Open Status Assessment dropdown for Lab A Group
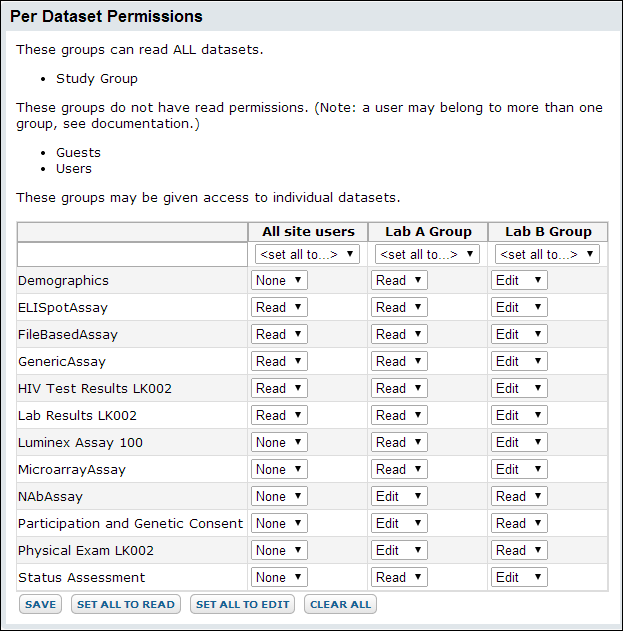Viewport: 623px width, 631px height. pos(399,577)
